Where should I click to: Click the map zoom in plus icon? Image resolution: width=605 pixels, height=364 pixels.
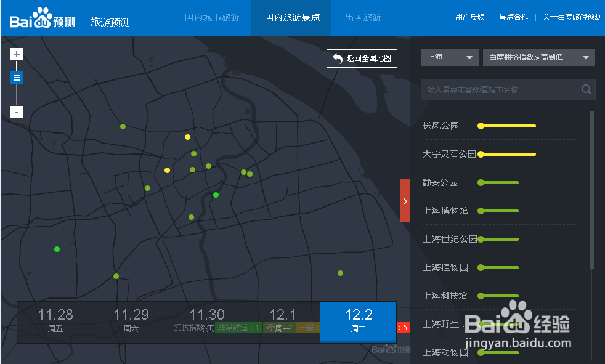[x=16, y=54]
